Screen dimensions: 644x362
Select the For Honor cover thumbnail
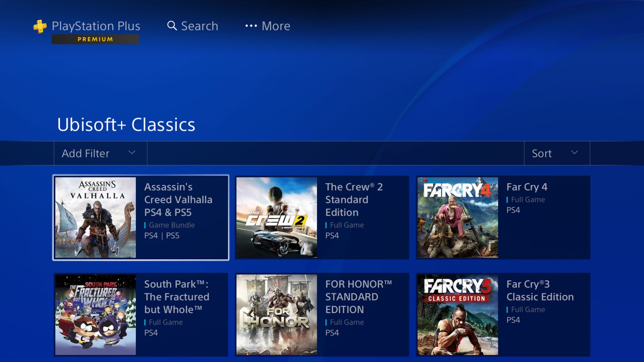pos(277,315)
